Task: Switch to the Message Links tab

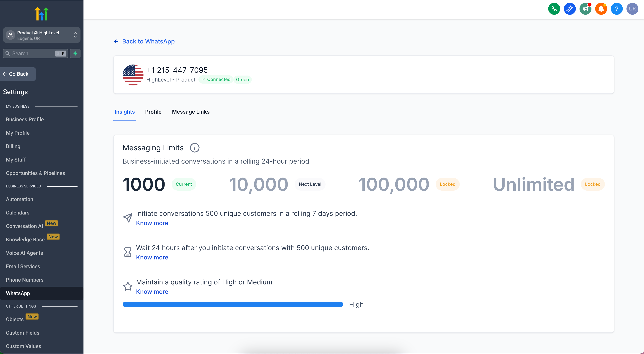Action: pos(191,112)
